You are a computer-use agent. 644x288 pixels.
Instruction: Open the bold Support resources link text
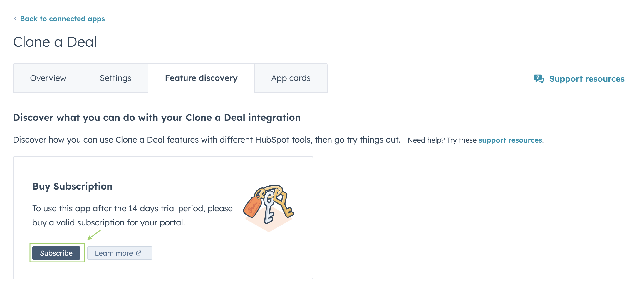[587, 79]
